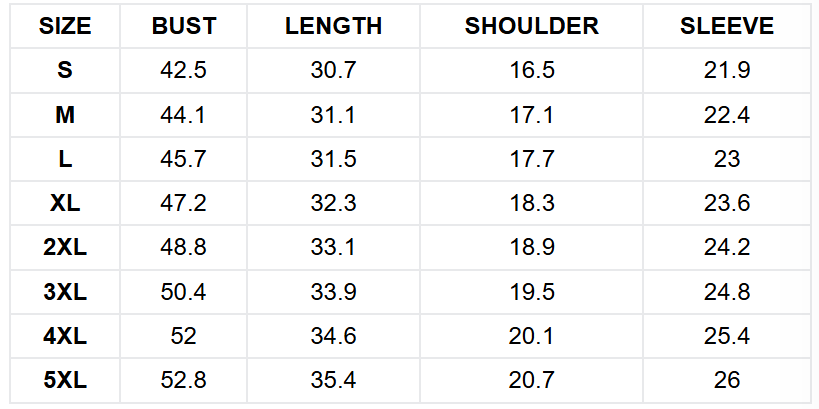Viewport: 819px width, 409px height.
Task: Select the SLEEVE column header
Action: coord(727,27)
